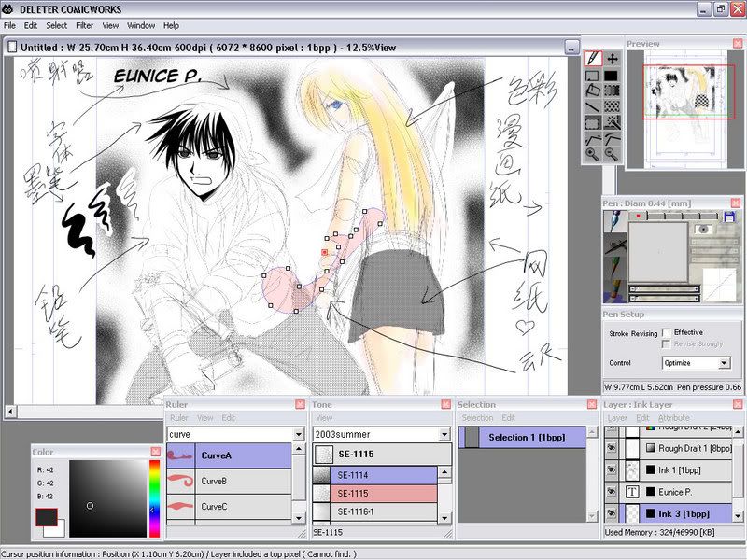Open the Help menu
This screenshot has height=560, width=747.
(x=171, y=26)
